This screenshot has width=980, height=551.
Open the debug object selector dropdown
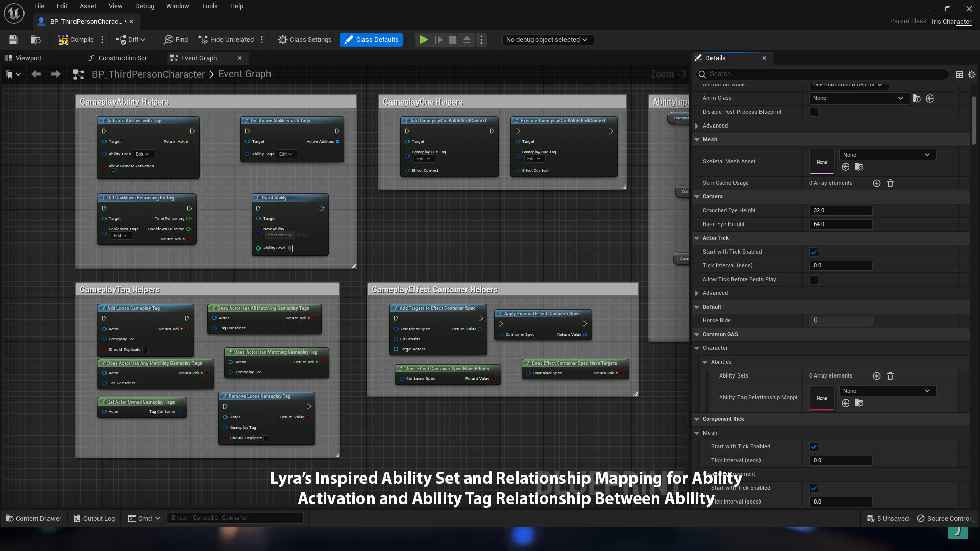click(547, 40)
